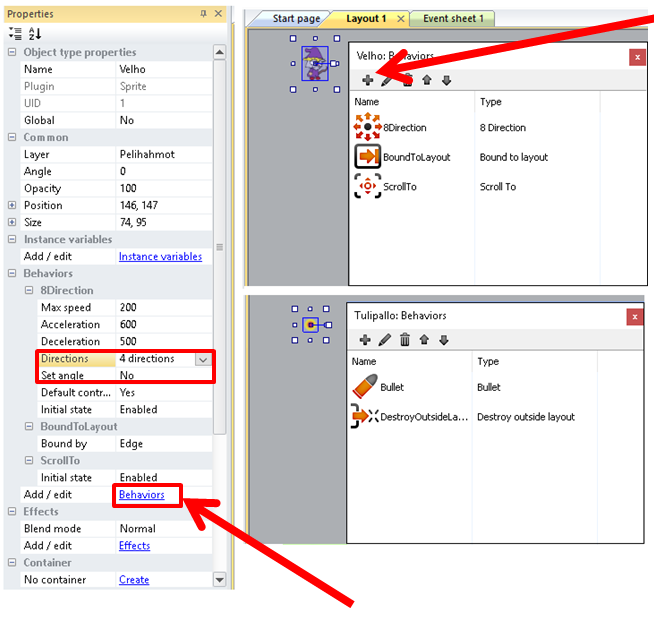Image resolution: width=654 pixels, height=620 pixels.
Task: Click the pencil edit icon in Tulipallo Behaviors
Action: click(x=385, y=340)
